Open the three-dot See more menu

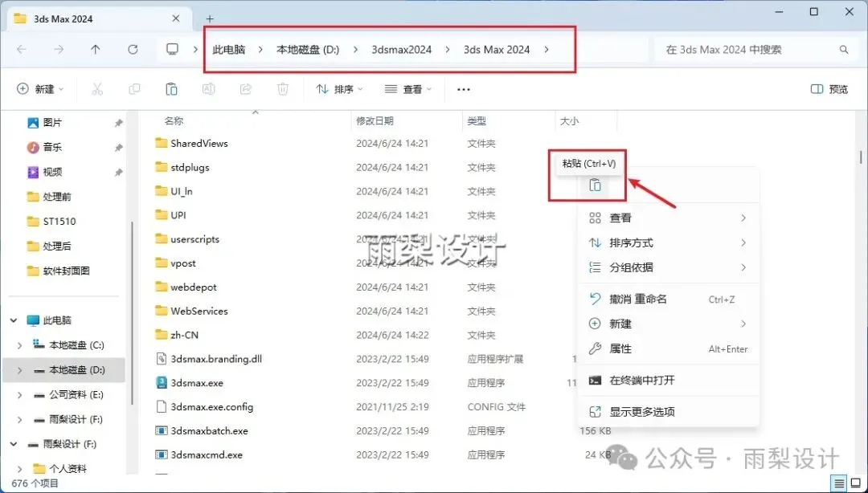tap(464, 89)
